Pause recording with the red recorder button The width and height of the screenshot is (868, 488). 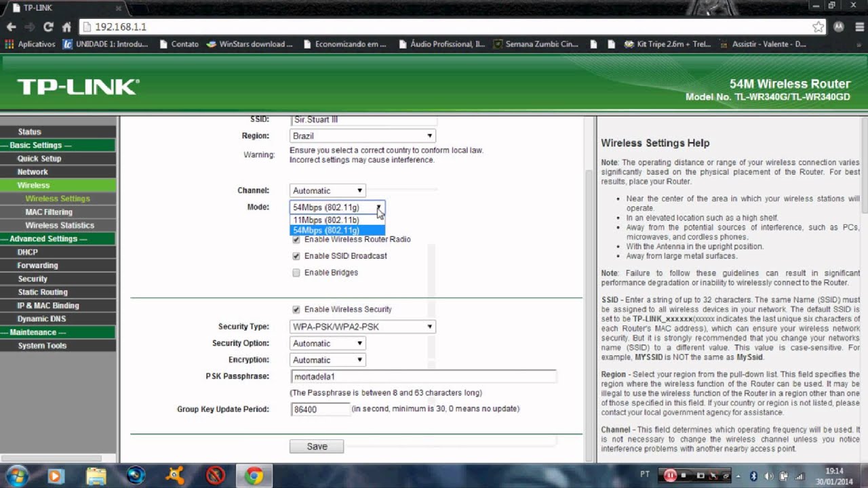coord(669,475)
